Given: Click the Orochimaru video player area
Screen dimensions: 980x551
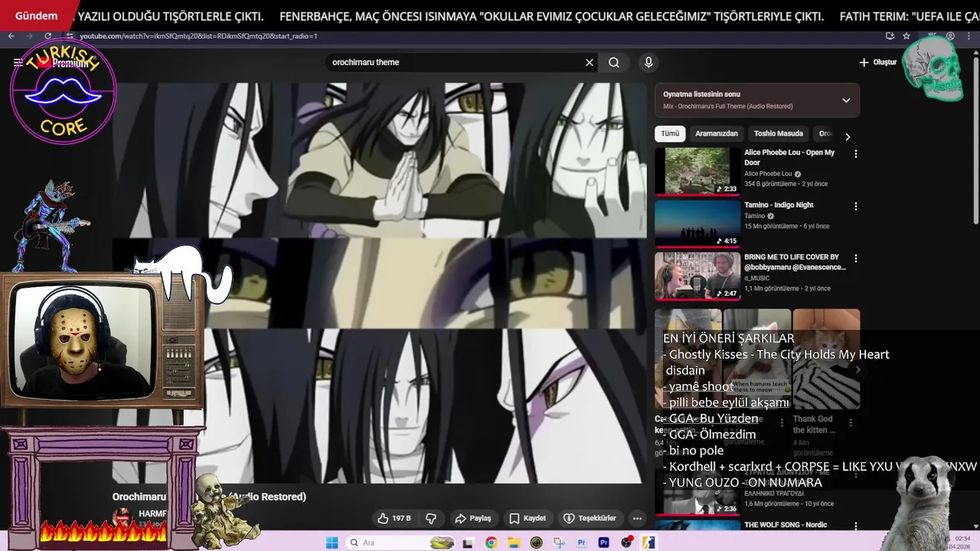Looking at the screenshot, I should coord(379,283).
